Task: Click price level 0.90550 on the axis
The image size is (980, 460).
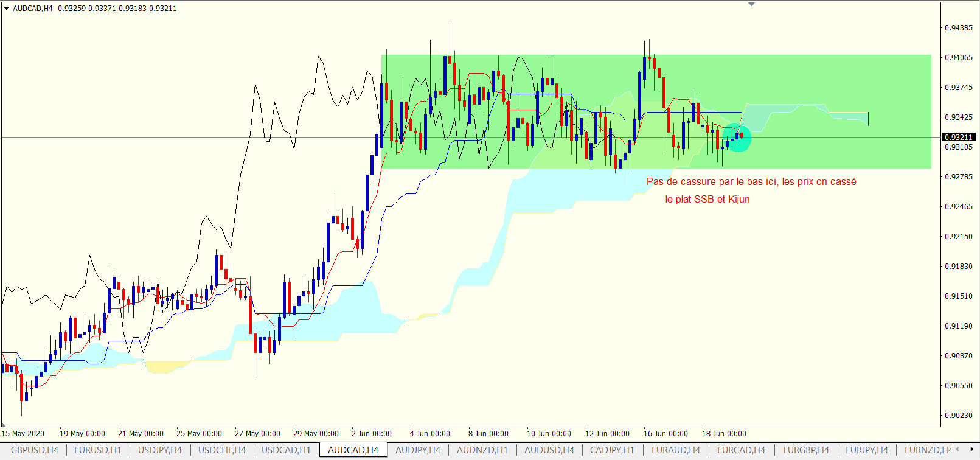Action: click(x=958, y=386)
